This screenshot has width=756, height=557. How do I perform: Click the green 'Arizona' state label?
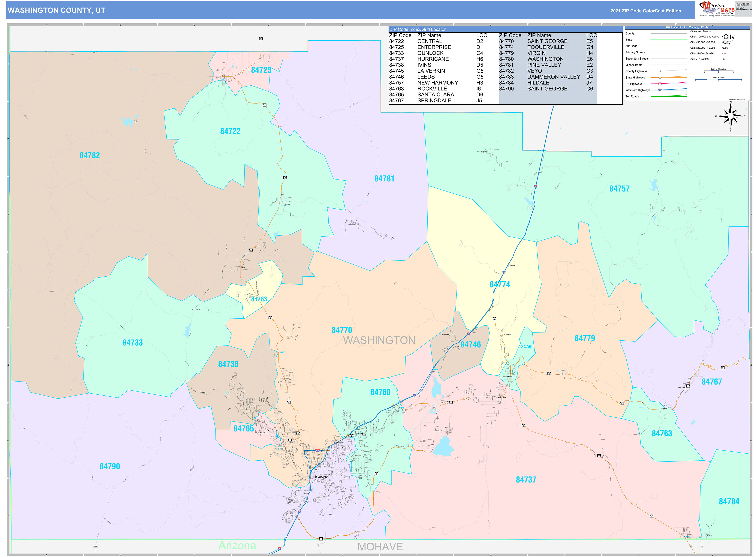tap(237, 545)
